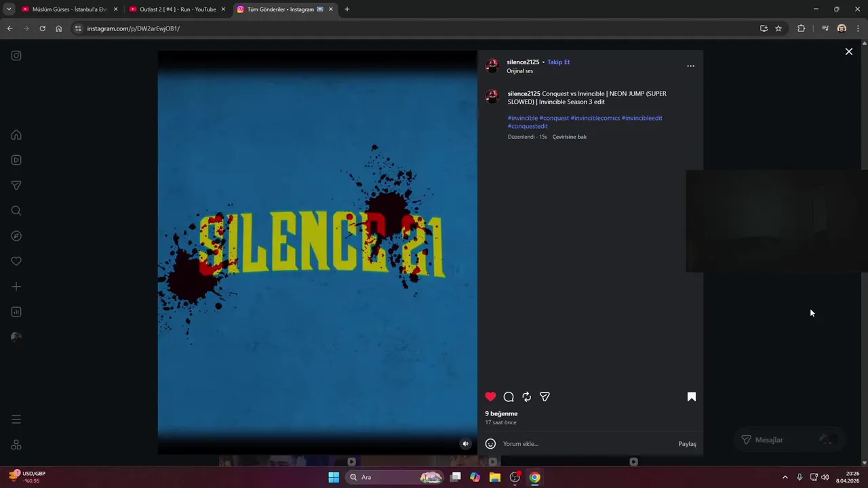Open the #invincible hashtag

[x=522, y=118]
